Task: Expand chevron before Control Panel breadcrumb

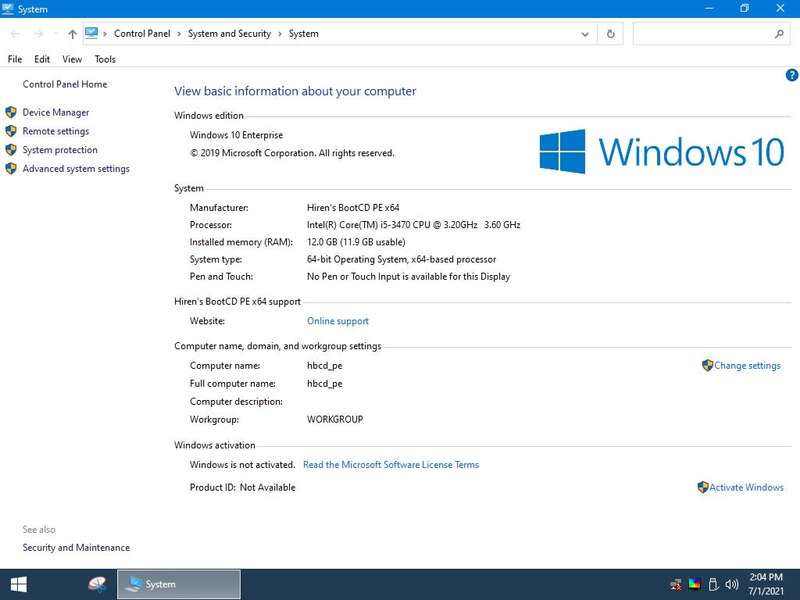Action: (x=105, y=34)
